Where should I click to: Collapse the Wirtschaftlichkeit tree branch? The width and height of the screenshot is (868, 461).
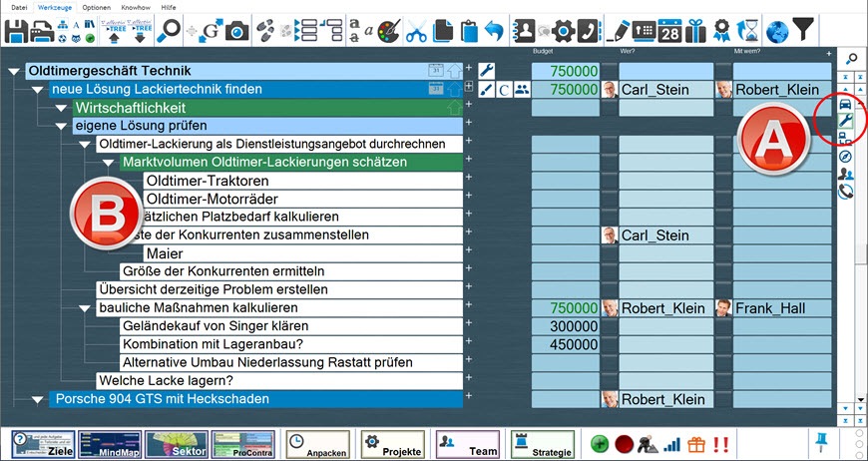61,108
